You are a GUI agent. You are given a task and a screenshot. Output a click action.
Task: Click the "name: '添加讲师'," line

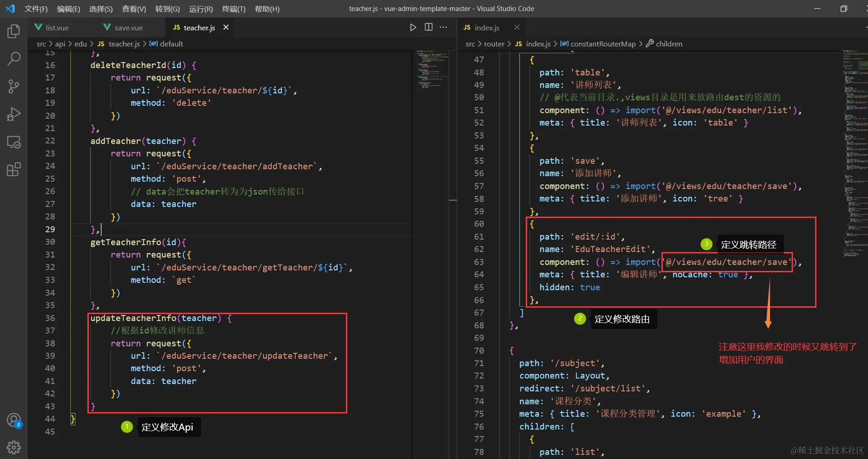(581, 173)
